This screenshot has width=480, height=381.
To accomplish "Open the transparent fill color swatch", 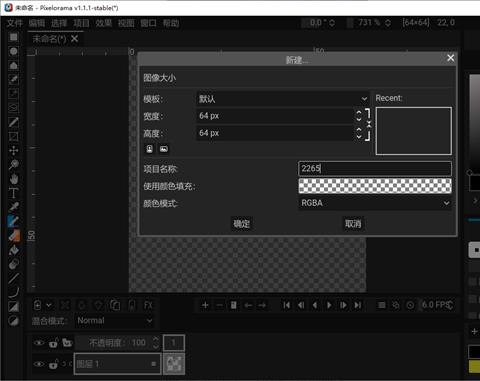I will click(x=375, y=186).
